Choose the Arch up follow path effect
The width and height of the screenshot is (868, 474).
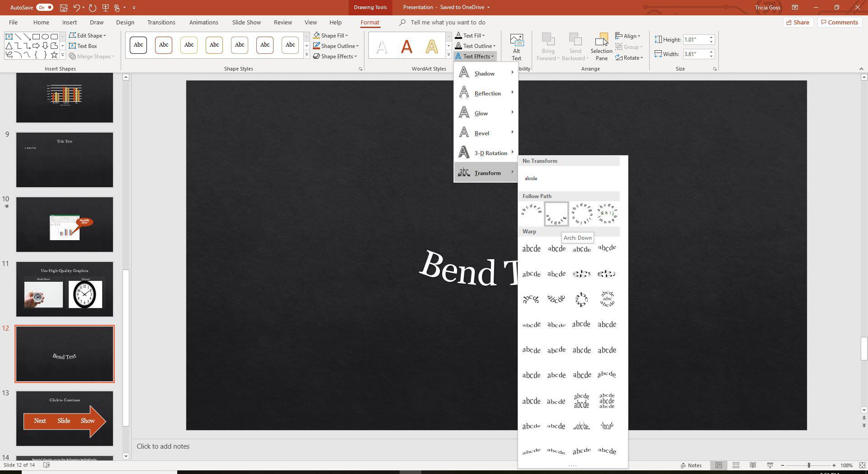point(531,214)
